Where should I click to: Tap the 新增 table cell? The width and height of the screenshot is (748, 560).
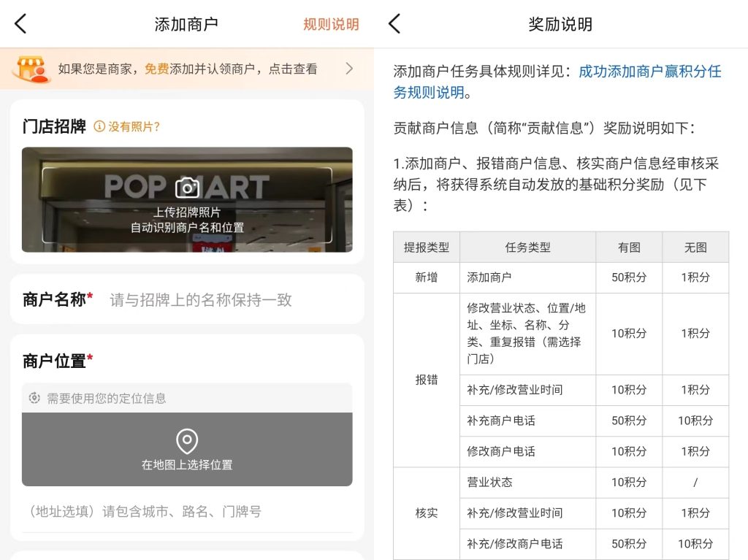(427, 277)
